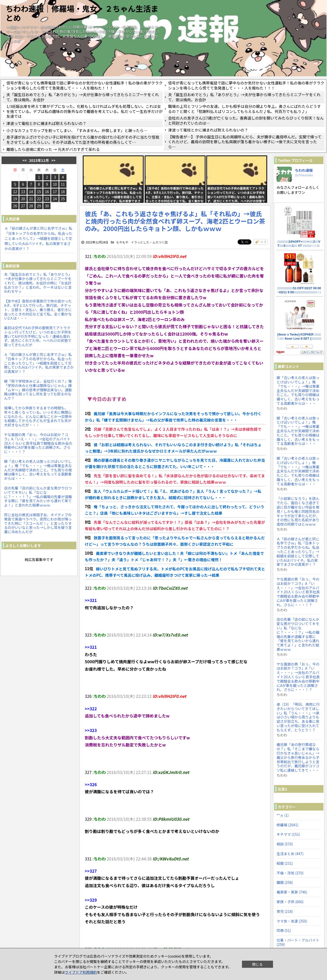Open the 2023年11月 calendar month link
This screenshot has height=980, width=327.
pyautogui.click(x=39, y=161)
